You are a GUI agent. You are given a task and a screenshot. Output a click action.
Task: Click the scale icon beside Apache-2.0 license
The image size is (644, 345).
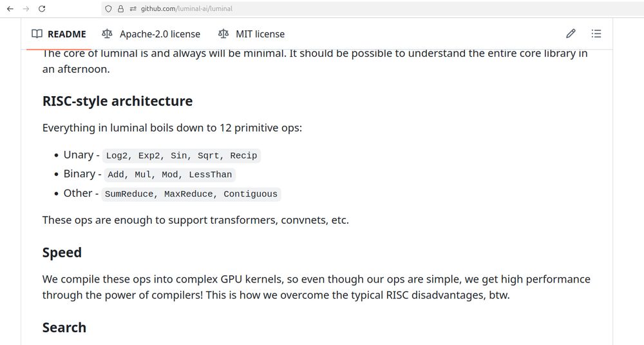click(107, 34)
